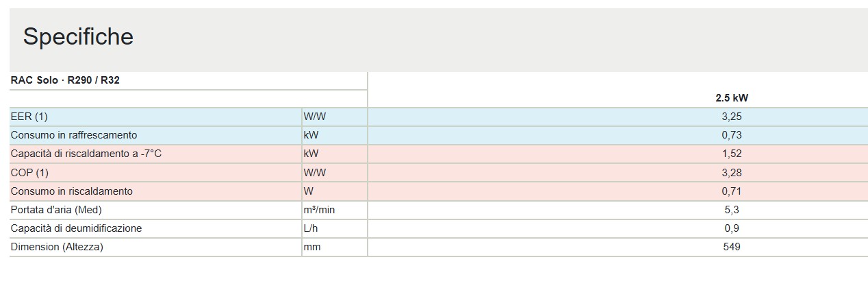The width and height of the screenshot is (868, 288).
Task: Select Capacità di deumidificazione row label
Action: click(77, 228)
